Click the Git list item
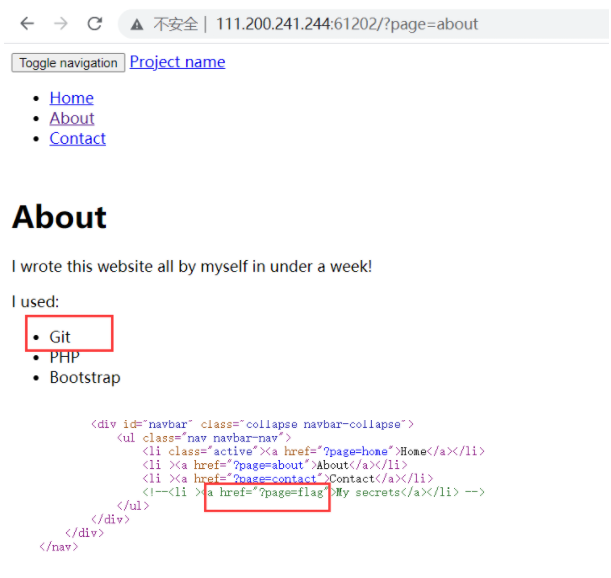 60,337
